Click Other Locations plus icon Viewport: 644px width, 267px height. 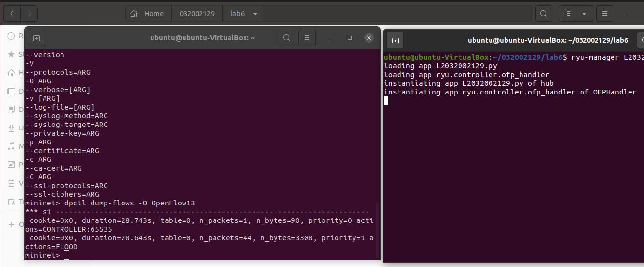11,224
